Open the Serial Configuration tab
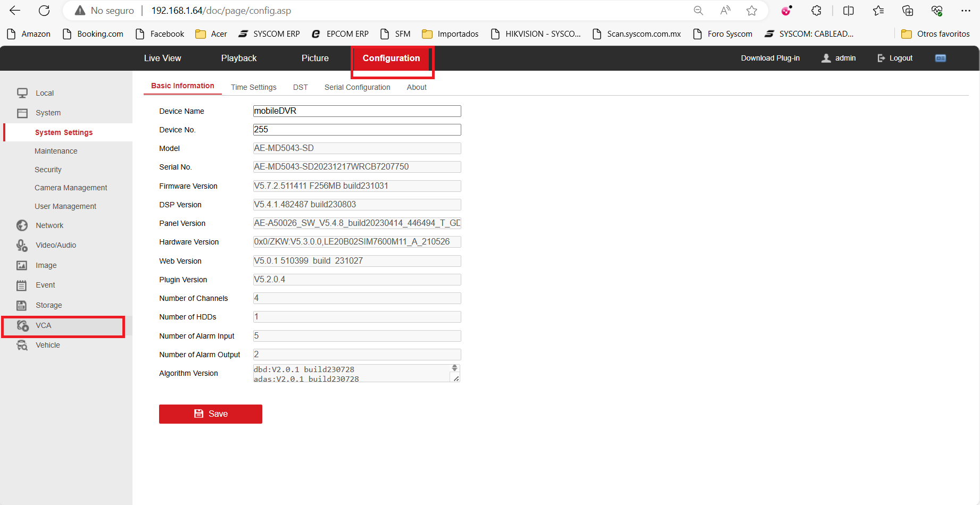Image resolution: width=980 pixels, height=505 pixels. (x=358, y=87)
